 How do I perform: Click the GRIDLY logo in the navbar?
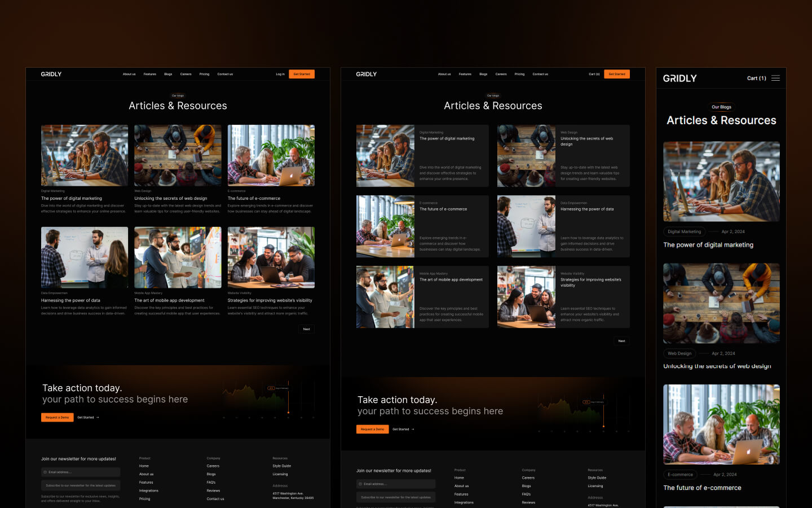pyautogui.click(x=51, y=74)
